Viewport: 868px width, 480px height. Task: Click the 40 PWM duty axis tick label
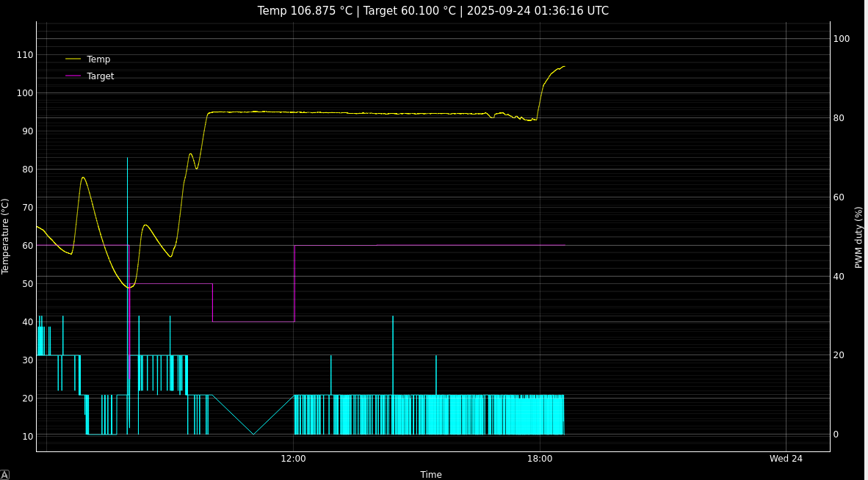click(x=839, y=276)
